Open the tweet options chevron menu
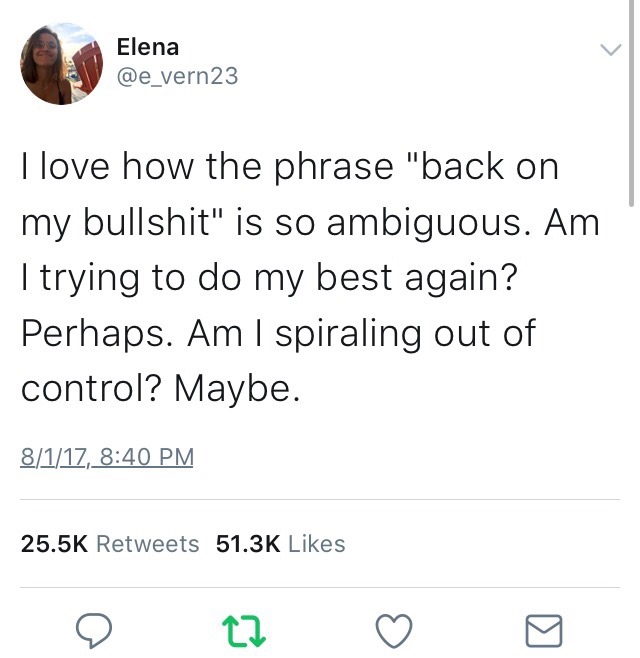 click(609, 50)
